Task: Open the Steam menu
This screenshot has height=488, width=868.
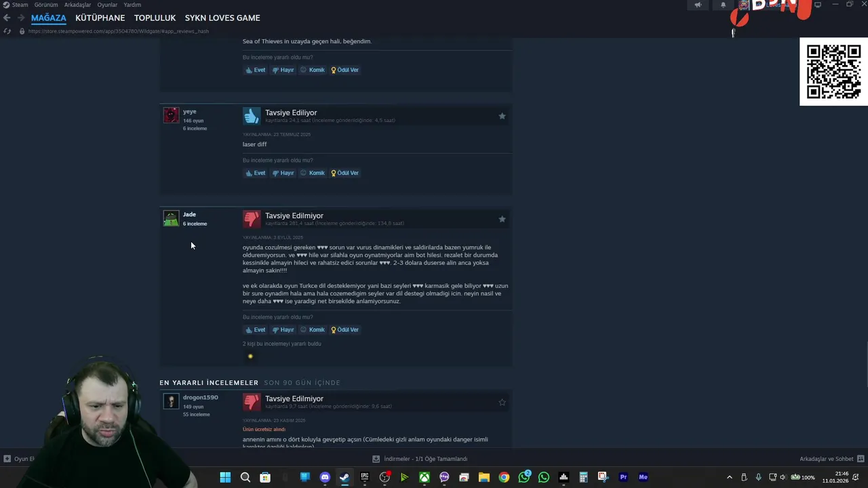Action: [20, 5]
